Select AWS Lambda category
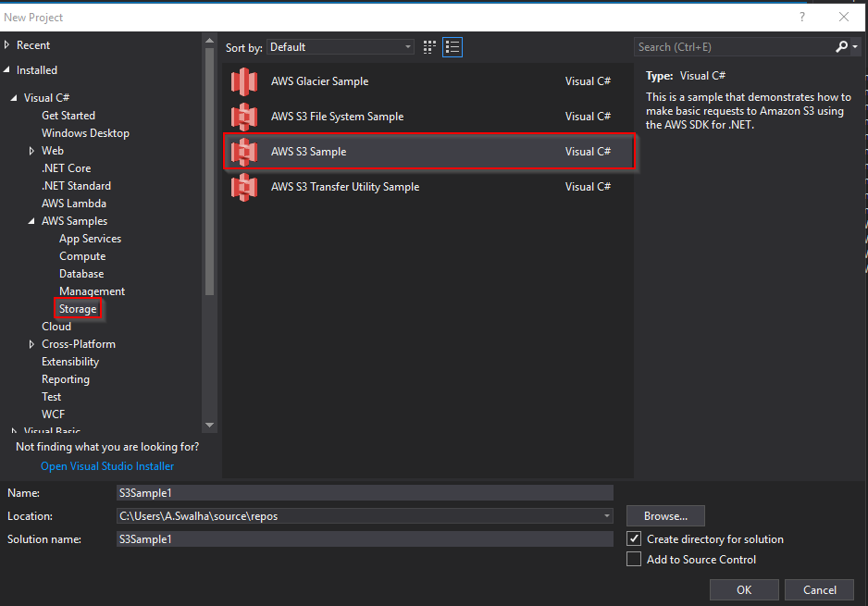This screenshot has width=868, height=606. tap(74, 204)
